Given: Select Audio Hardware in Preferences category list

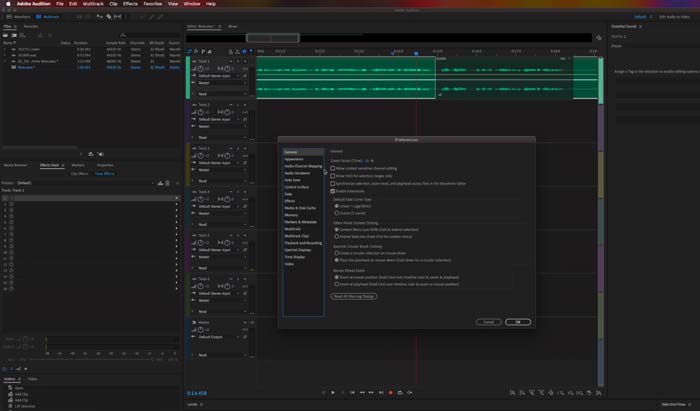Looking at the screenshot, I should (297, 173).
